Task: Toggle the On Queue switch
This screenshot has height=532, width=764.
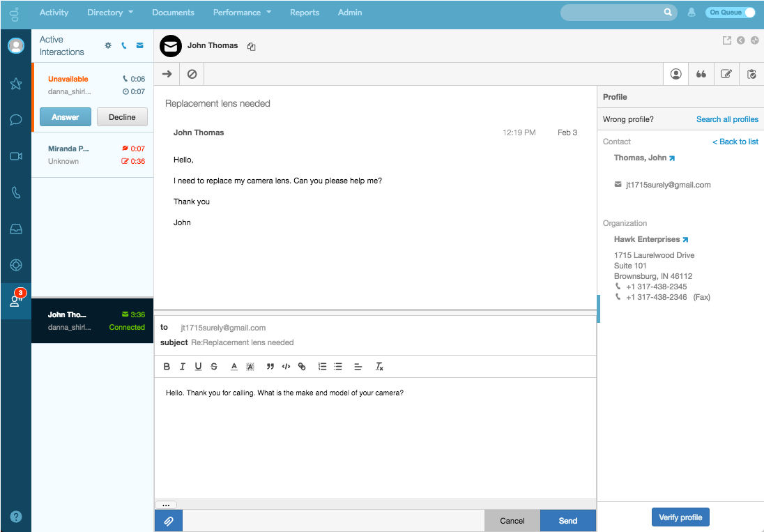Action: (730, 13)
